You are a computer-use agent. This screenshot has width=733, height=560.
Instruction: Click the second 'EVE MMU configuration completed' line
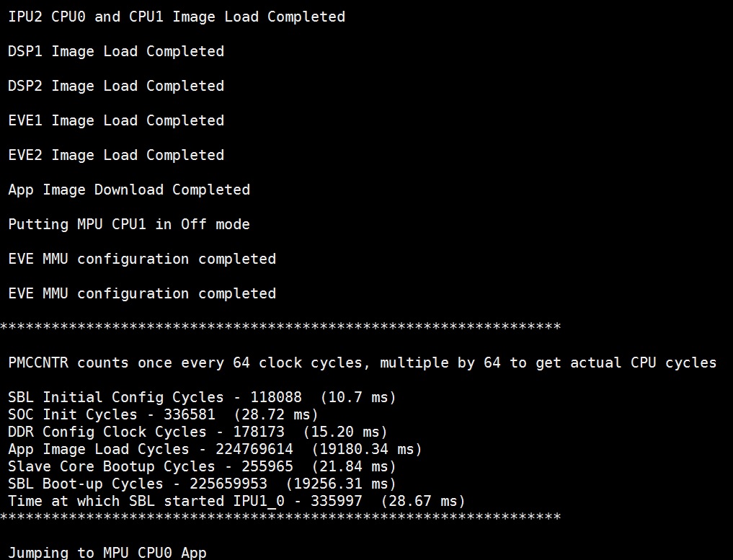[142, 293]
